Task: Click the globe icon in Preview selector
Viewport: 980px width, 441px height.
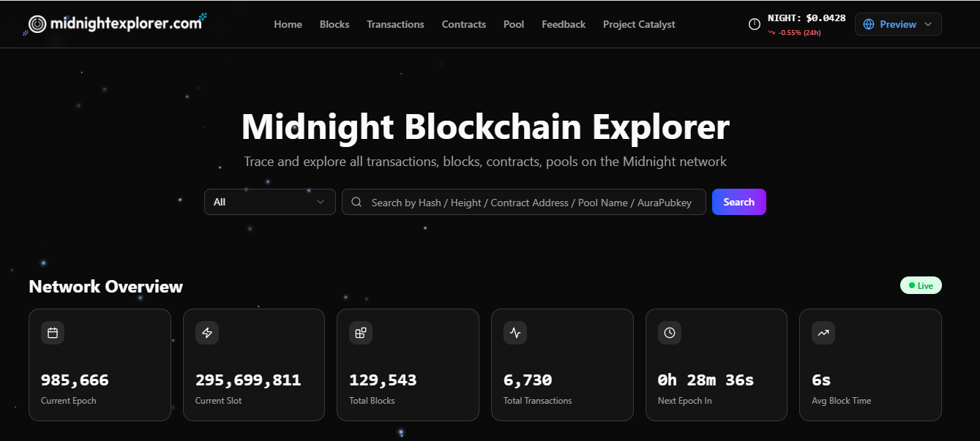Action: point(869,24)
